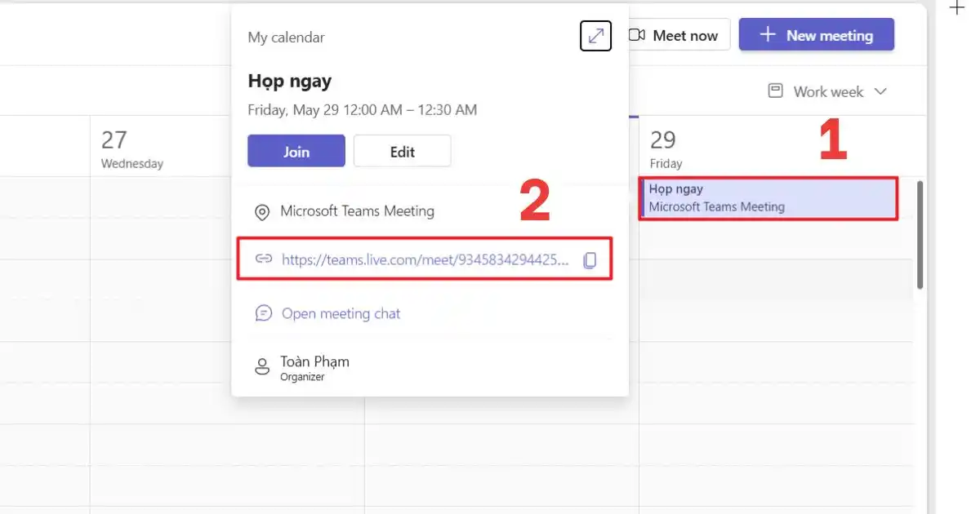Click the calendar vertical scrollbar

coord(920,235)
